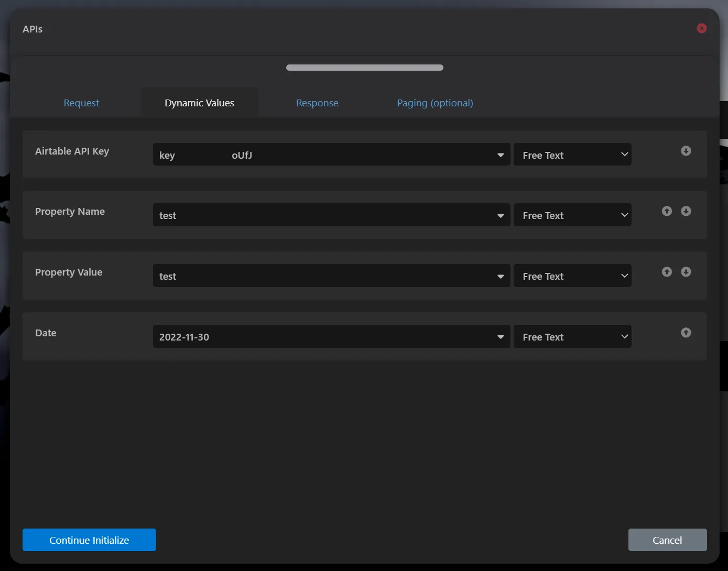Open the Response tab
The height and width of the screenshot is (571, 728).
click(317, 103)
